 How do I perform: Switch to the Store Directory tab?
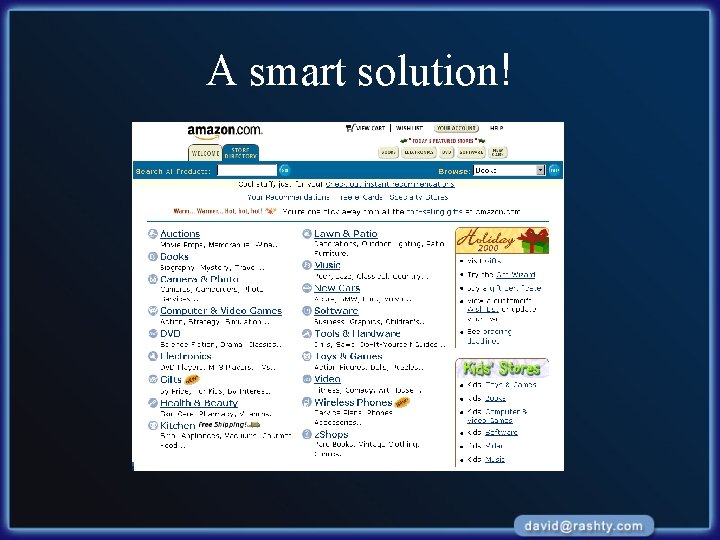pyautogui.click(x=241, y=153)
